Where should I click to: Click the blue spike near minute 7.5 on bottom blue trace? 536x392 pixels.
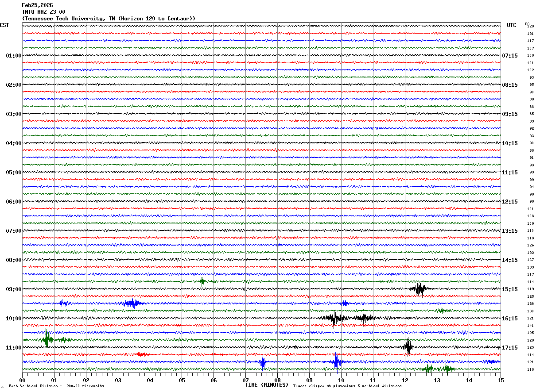[x=263, y=362]
